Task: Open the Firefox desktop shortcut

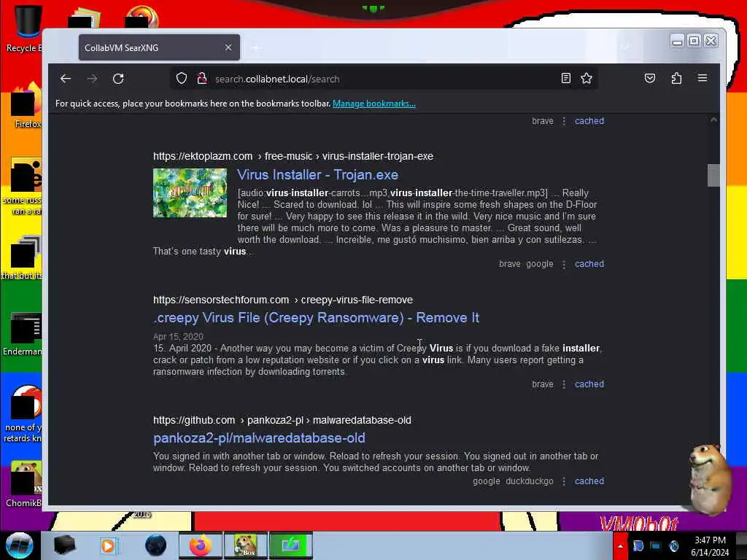Action: point(26,106)
